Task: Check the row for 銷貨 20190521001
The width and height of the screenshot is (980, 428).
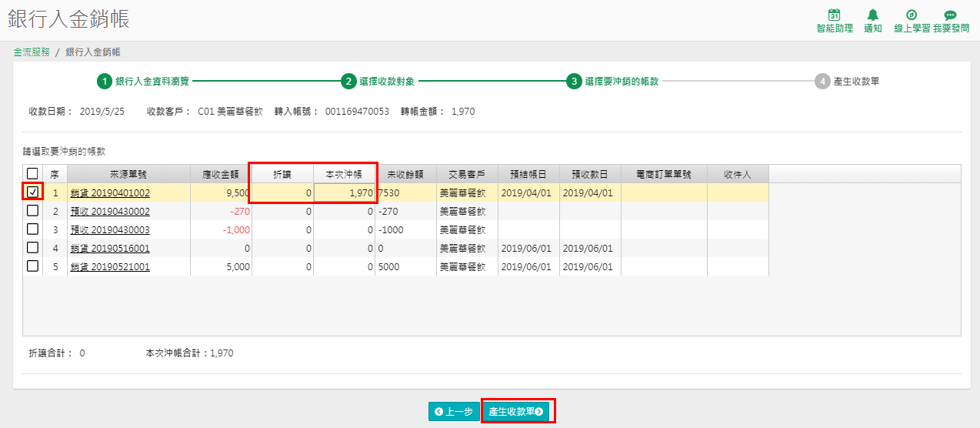Action: click(x=32, y=266)
